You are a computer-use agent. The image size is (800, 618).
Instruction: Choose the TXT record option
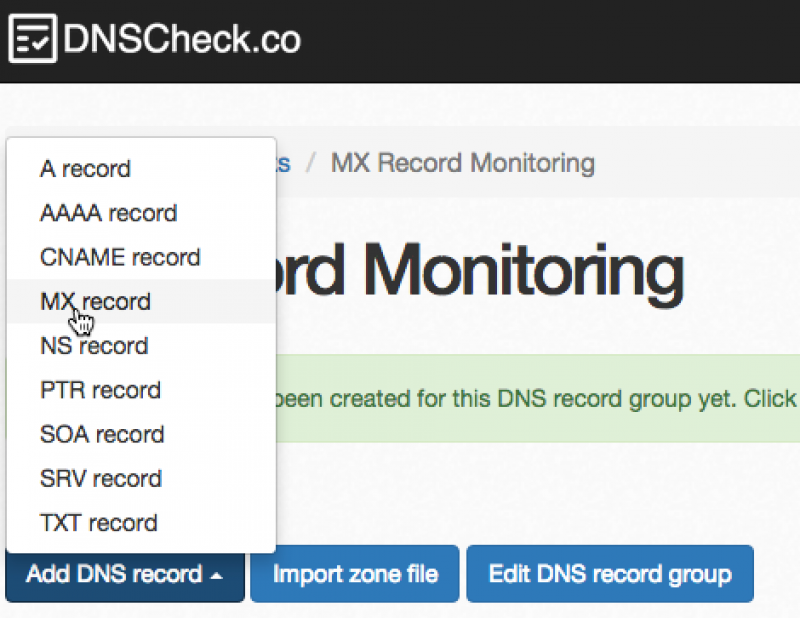98,522
